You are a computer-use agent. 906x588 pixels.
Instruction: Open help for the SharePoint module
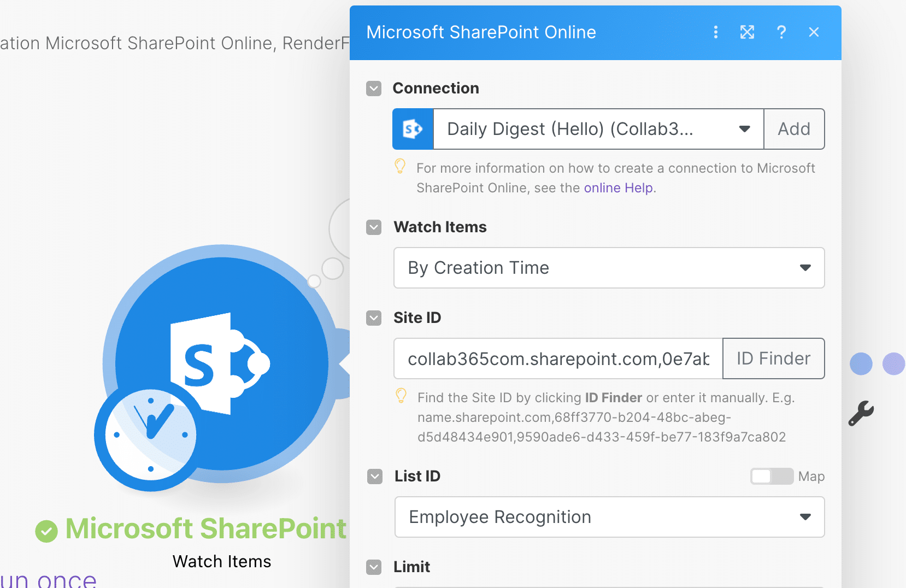coord(781,32)
